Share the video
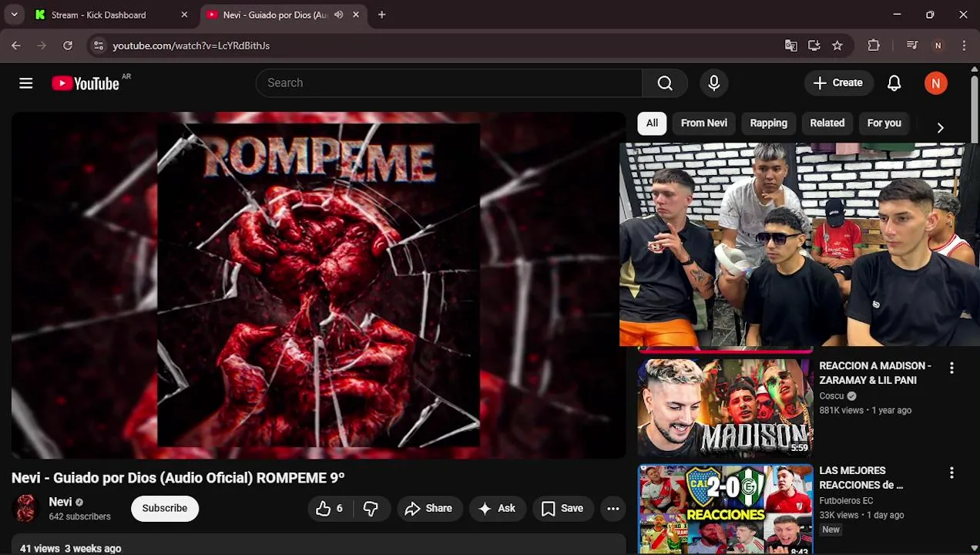This screenshot has height=555, width=980. coord(428,509)
